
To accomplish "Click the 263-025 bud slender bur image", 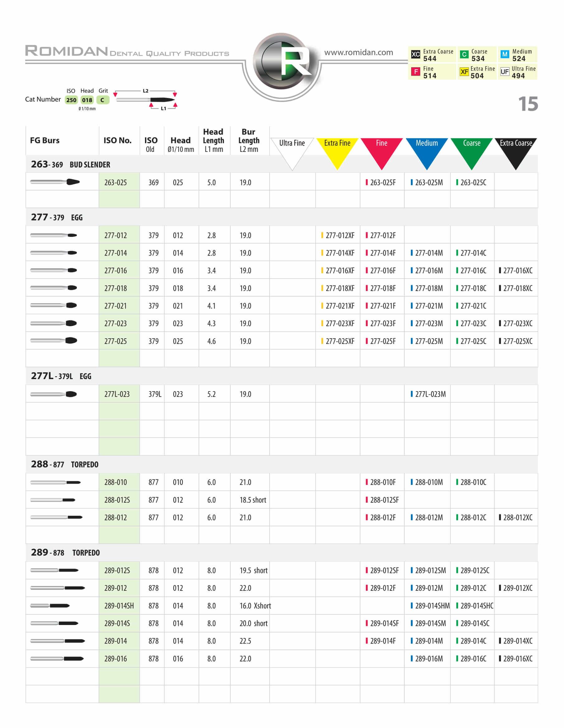I will click(x=55, y=182).
